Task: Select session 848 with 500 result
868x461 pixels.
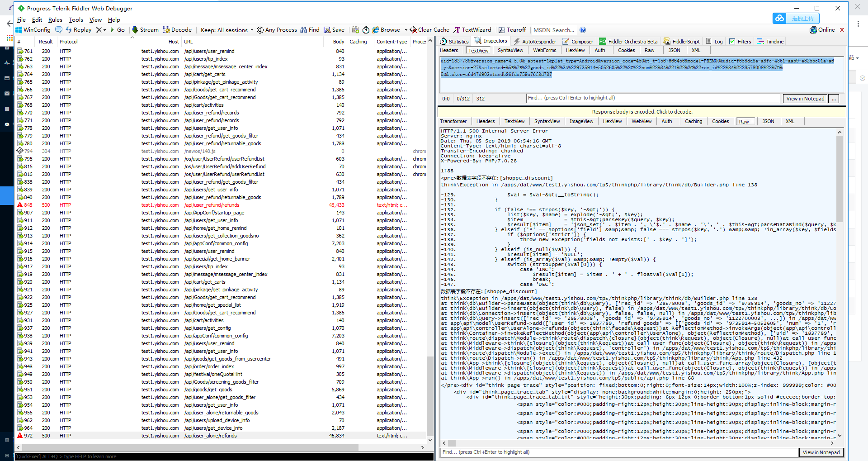Action: click(x=222, y=205)
